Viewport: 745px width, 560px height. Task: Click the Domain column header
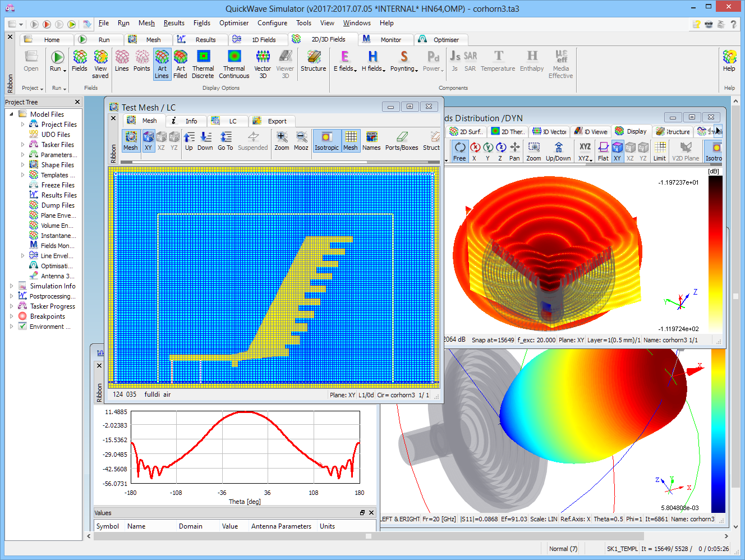click(x=191, y=526)
